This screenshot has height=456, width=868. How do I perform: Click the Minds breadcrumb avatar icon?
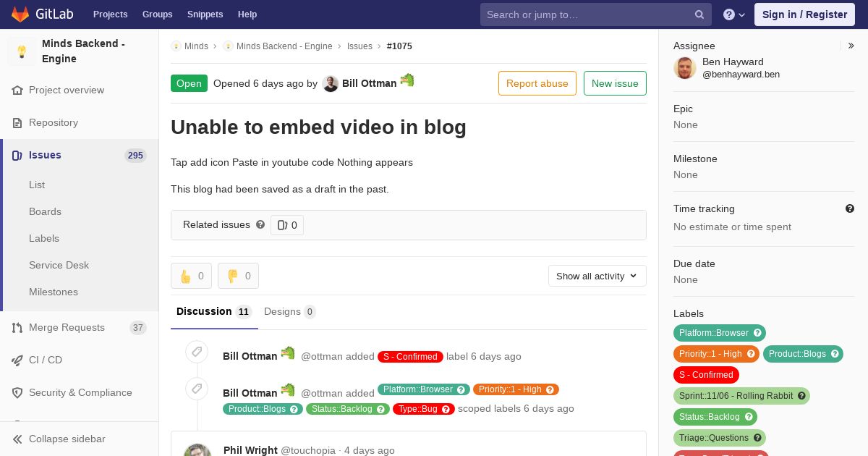click(x=176, y=46)
